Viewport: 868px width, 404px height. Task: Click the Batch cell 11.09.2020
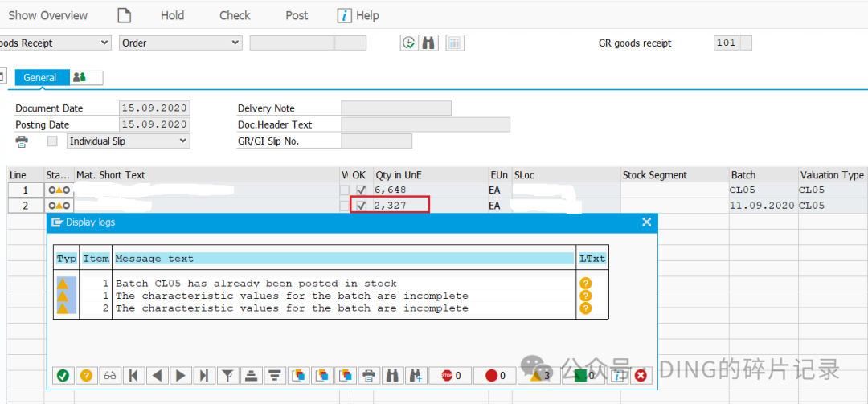point(764,206)
